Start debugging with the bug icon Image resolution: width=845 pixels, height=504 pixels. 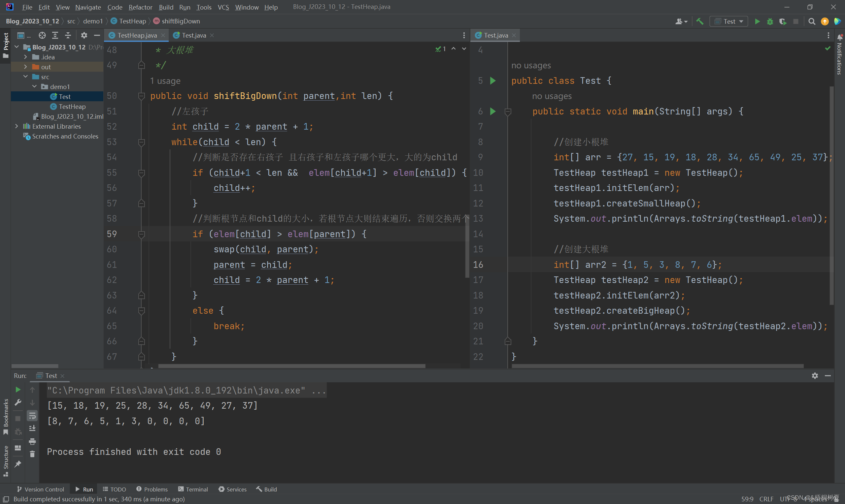tap(770, 21)
